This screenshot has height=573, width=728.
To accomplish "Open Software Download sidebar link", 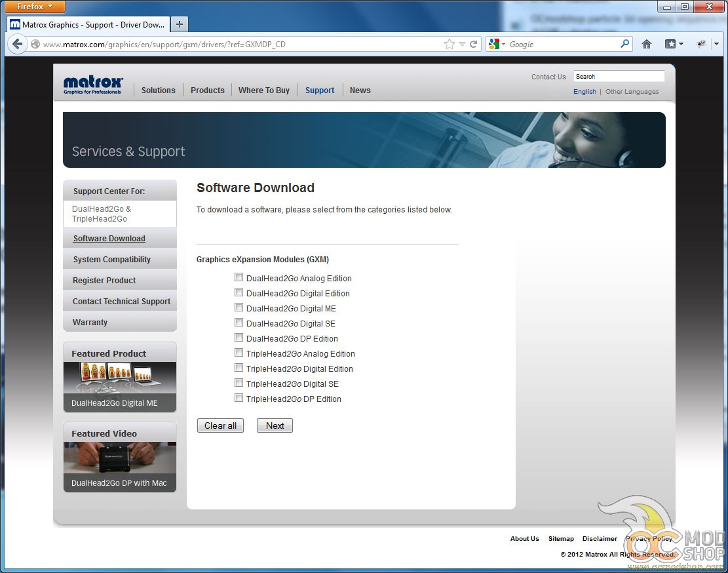I will 109,238.
